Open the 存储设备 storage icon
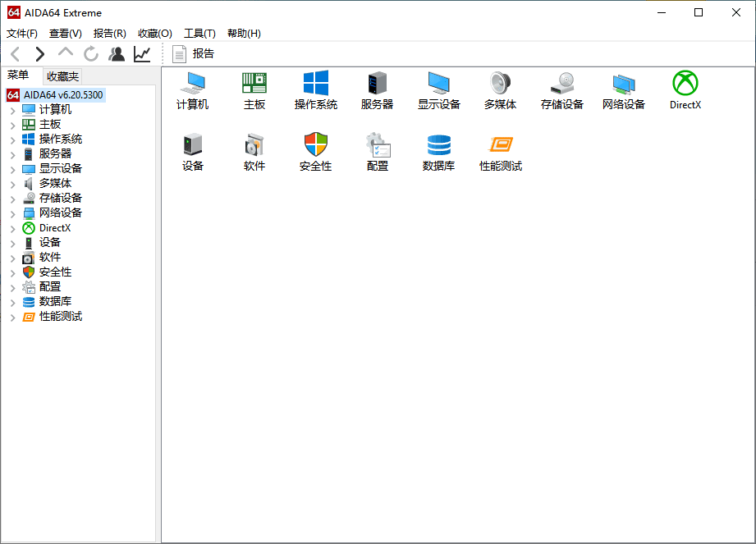Screen dimensions: 756x544 click(562, 83)
